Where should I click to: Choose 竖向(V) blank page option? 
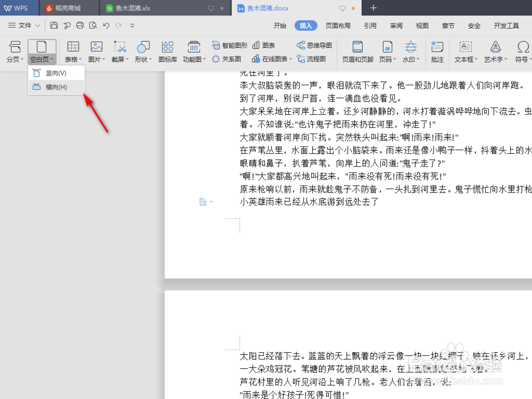(56, 73)
